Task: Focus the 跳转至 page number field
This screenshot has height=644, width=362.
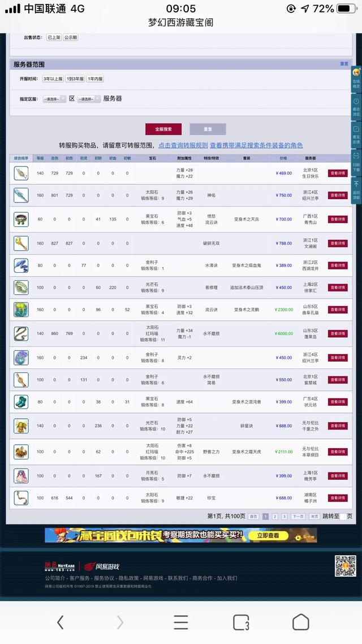Action: pyautogui.click(x=343, y=516)
